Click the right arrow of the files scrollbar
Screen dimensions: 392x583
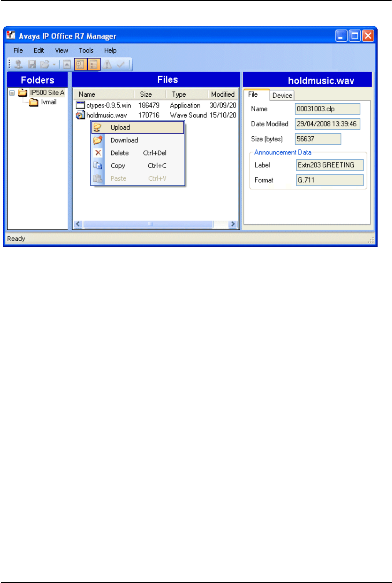(233, 224)
